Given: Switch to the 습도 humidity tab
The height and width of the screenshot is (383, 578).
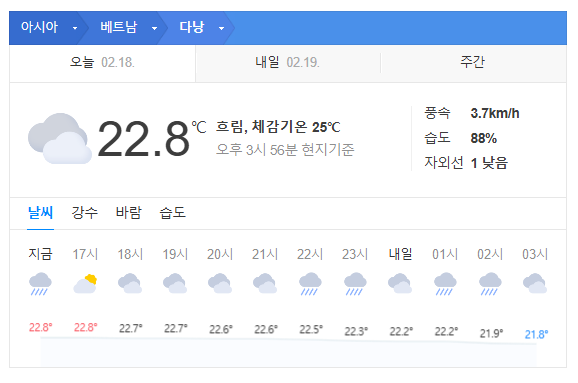Looking at the screenshot, I should 173,213.
